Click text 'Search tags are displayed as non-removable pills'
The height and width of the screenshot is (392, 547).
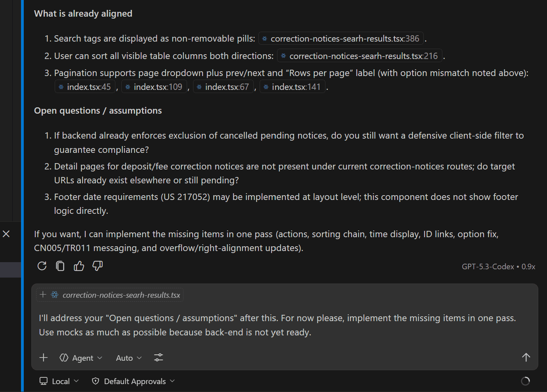point(153,38)
